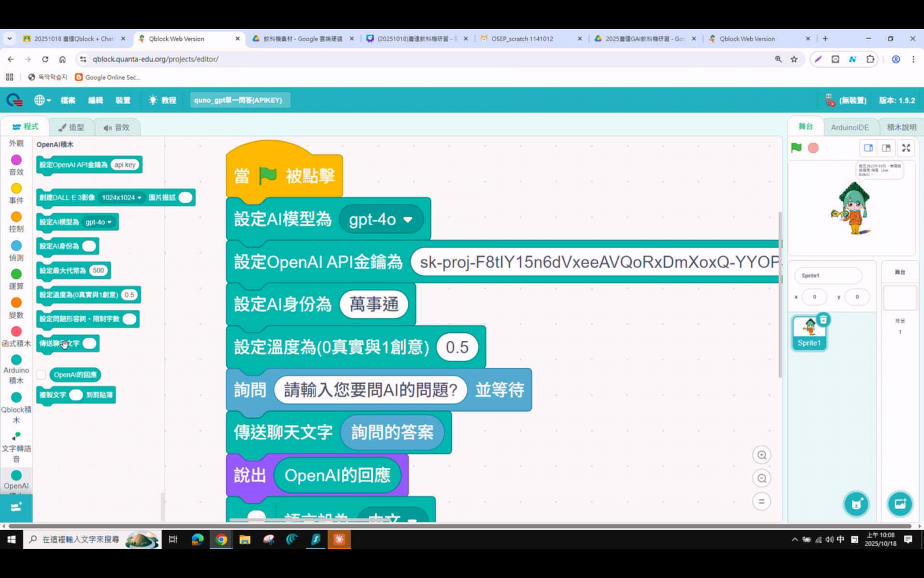The width and height of the screenshot is (924, 578).
Task: Open the add extension button
Action: (16, 507)
